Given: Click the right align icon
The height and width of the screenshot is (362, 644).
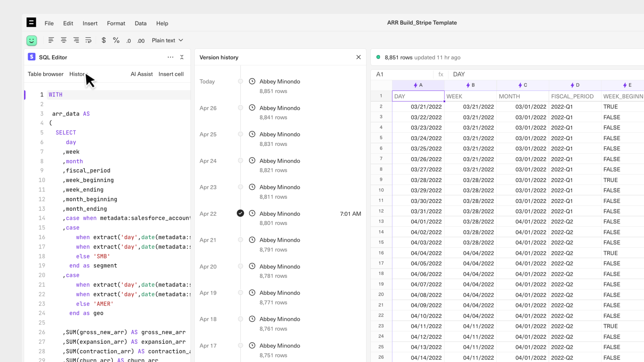Looking at the screenshot, I should [76, 40].
